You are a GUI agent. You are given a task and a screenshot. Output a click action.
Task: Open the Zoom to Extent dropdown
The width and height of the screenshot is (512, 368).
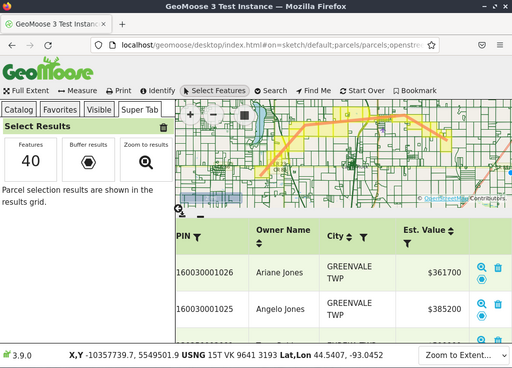464,355
